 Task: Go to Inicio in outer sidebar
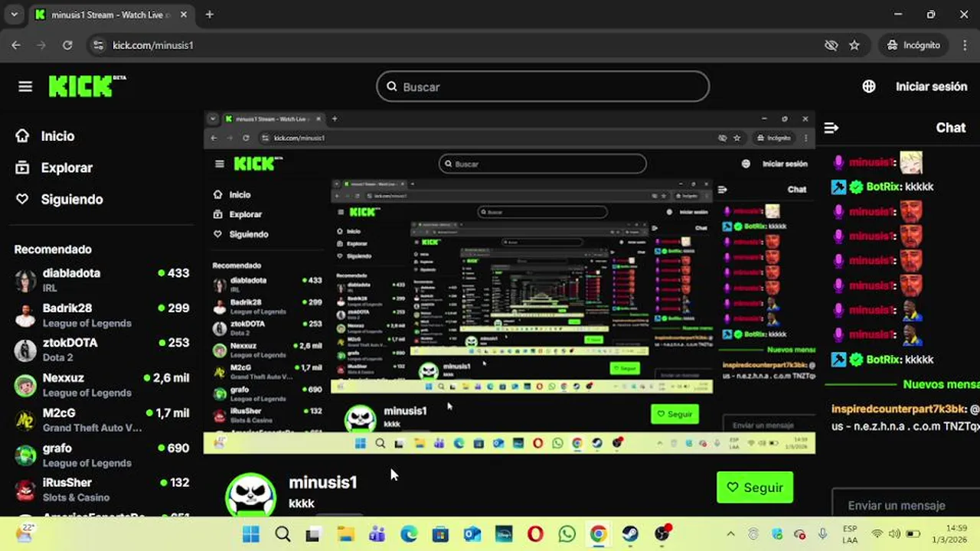pyautogui.click(x=44, y=136)
